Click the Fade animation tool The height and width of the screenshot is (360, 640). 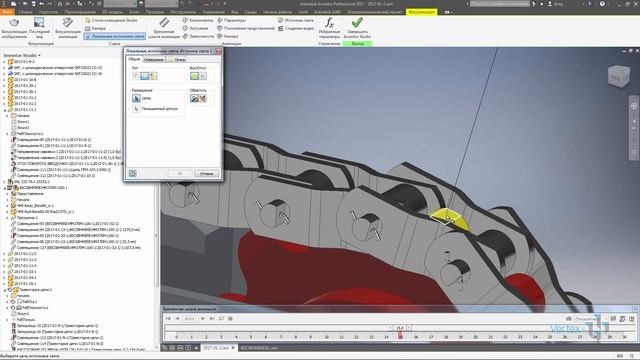pyautogui.click(x=195, y=28)
